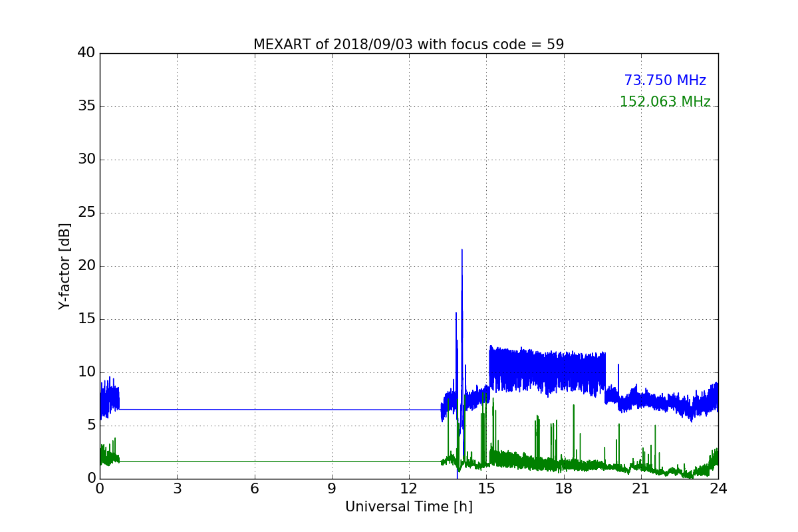
Task: Click the x-axis tick label 21
Action: pyautogui.click(x=641, y=488)
